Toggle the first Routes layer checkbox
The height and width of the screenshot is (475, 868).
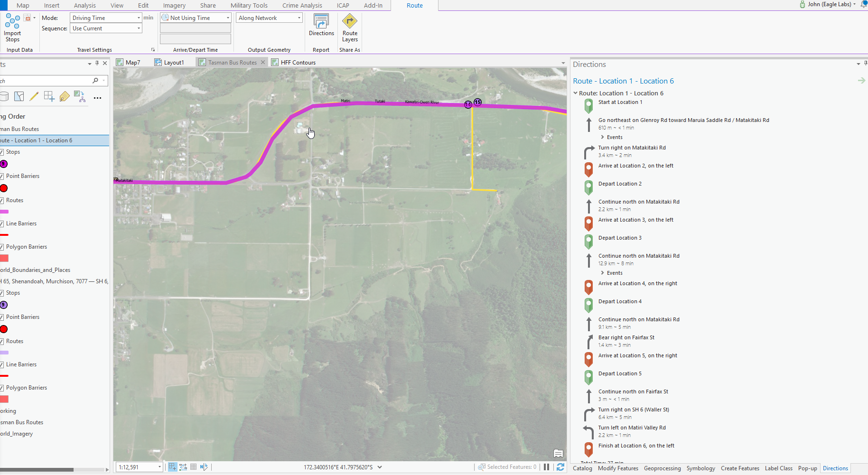[1, 201]
